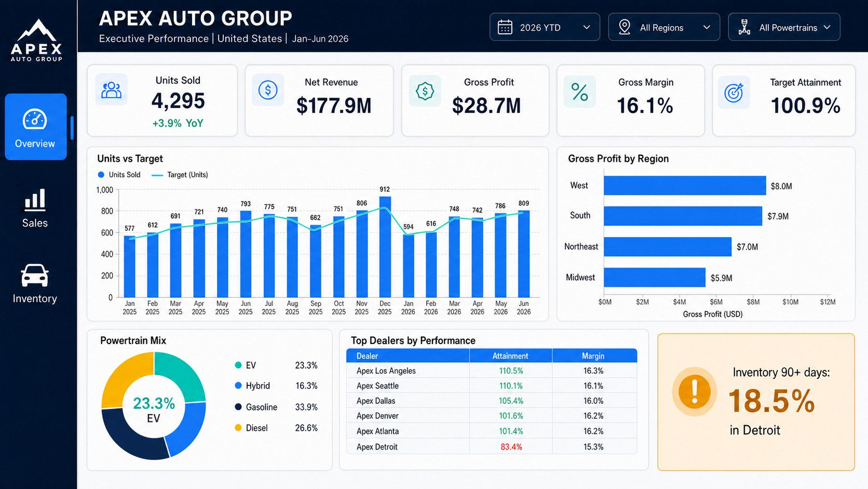
Task: Toggle the Target (Units) legend line
Action: 157,175
